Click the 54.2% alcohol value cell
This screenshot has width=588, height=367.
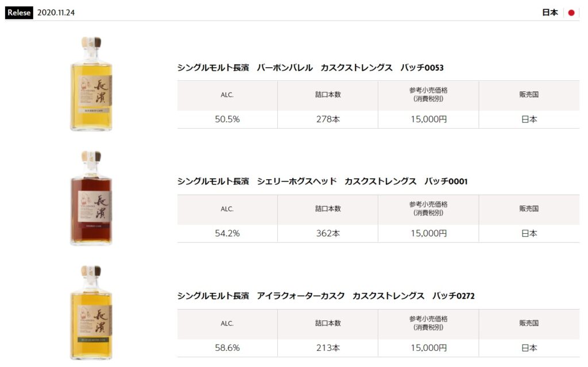227,233
